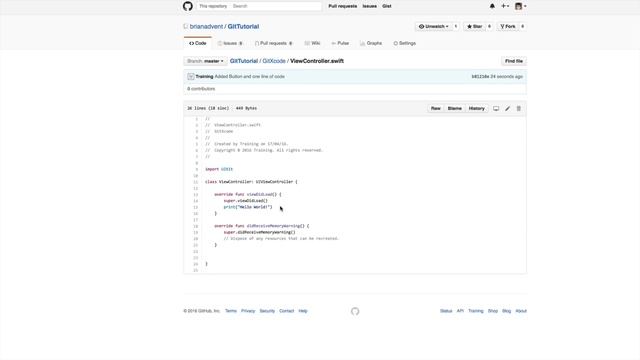This screenshot has width=640, height=360.
Task: Open the commit hash link
Action: 480,76
